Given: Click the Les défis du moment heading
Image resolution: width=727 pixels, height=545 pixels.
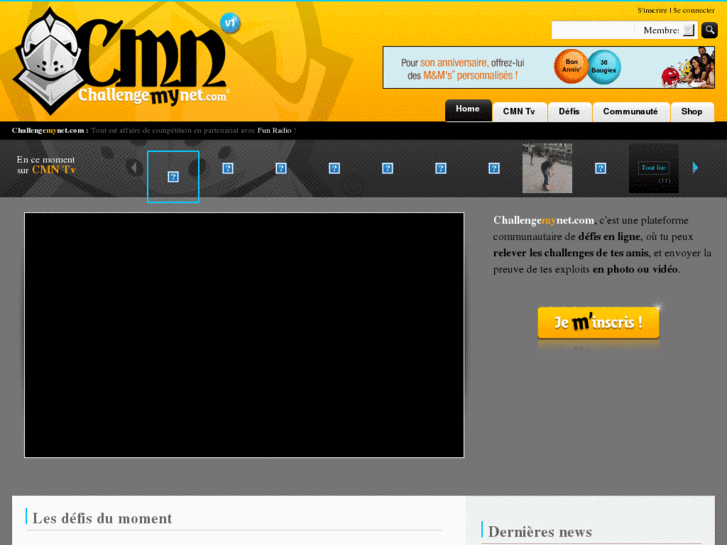Looking at the screenshot, I should pos(102,518).
